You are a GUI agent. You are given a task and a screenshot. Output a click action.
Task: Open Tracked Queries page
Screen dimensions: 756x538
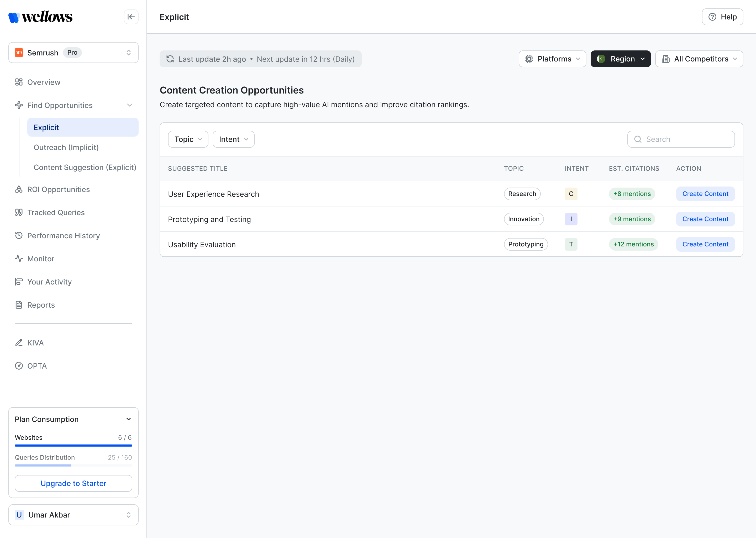click(x=56, y=212)
